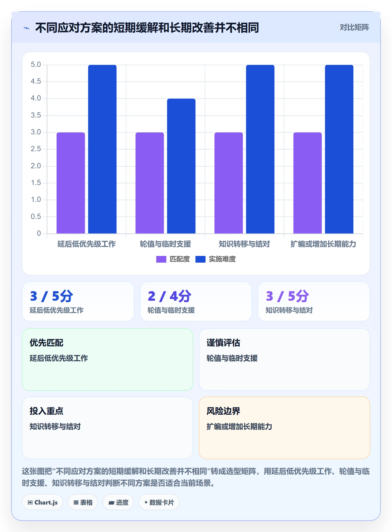Click the 数据卡片 tag
This screenshot has width=392, height=532.
[159, 502]
